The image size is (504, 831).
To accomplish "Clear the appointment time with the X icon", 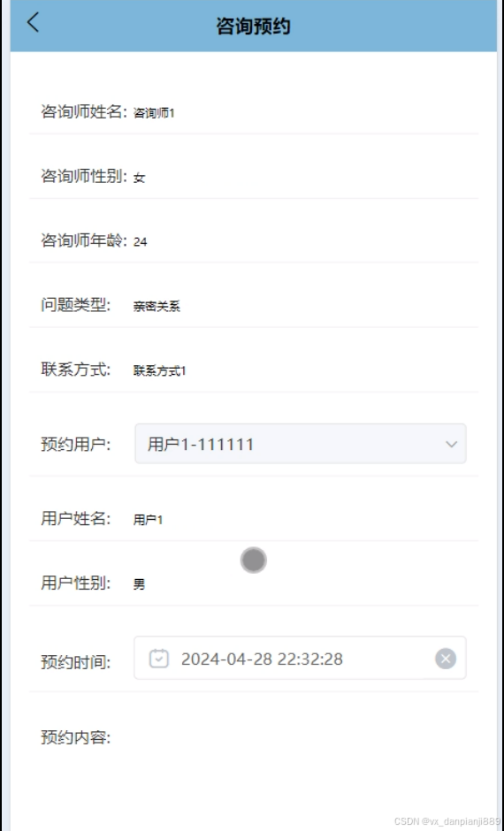I will click(x=446, y=659).
